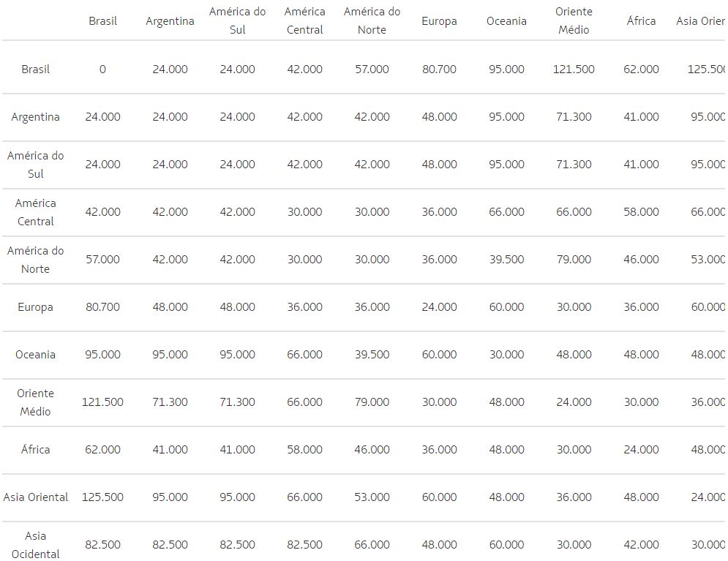Select the Oceania row label

35,355
